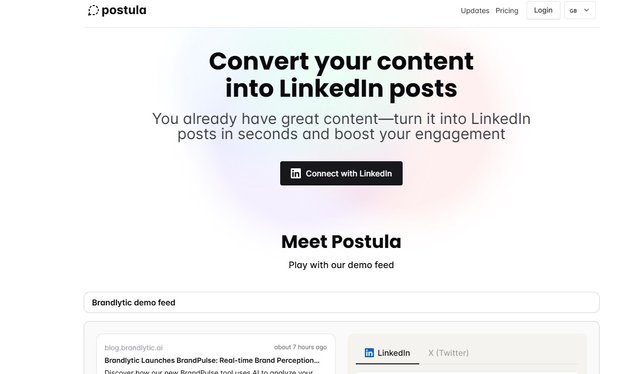The image size is (640, 374).
Task: Click the 'Play with our demo feed' text
Action: (341, 265)
